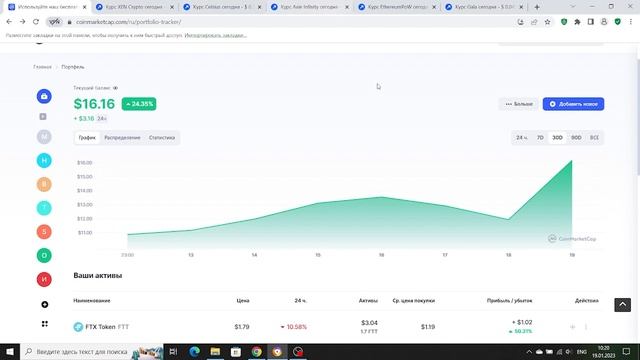Open Google Chrome taskbar icon
Image resolution: width=640 pixels, height=360 pixels.
(x=256, y=352)
